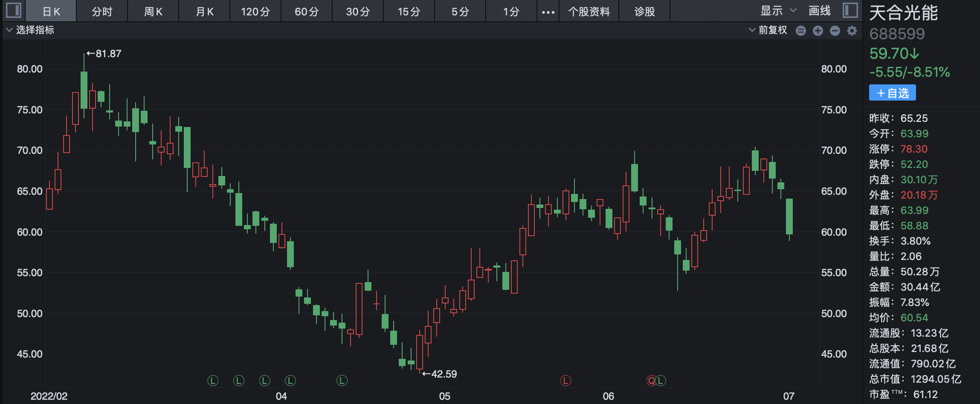Screen dimensions: 980x404
Task: Click 内盘 value 30.10万
Action: pyautogui.click(x=919, y=179)
